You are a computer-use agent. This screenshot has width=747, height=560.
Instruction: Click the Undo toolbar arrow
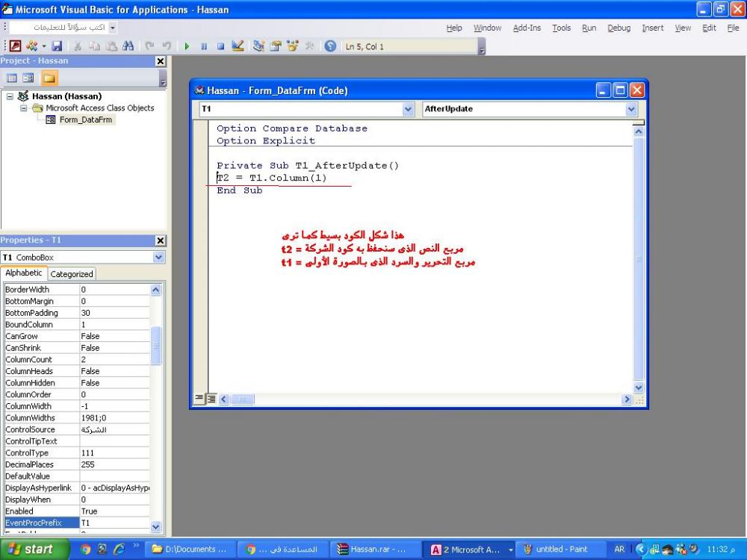(149, 46)
